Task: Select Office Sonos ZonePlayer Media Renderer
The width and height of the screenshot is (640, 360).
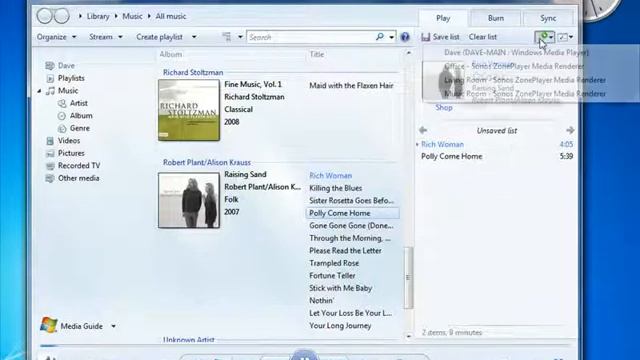Action: 514,66
